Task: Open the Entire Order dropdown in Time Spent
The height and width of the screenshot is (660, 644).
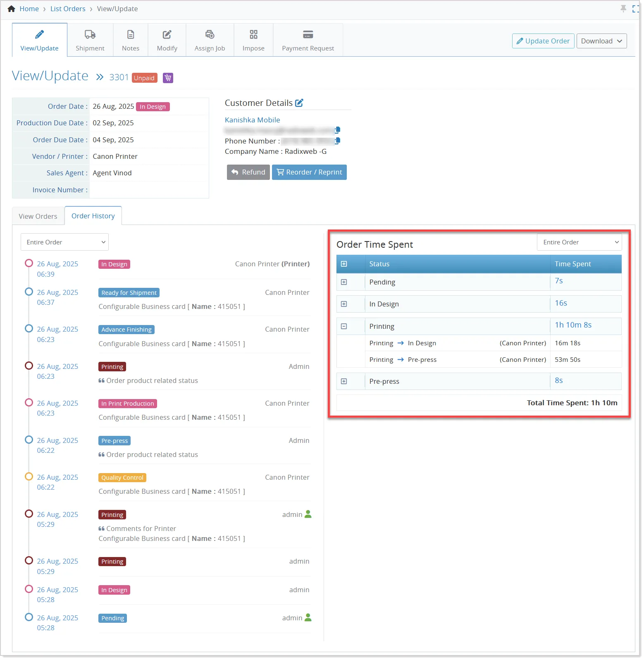Action: [x=580, y=242]
